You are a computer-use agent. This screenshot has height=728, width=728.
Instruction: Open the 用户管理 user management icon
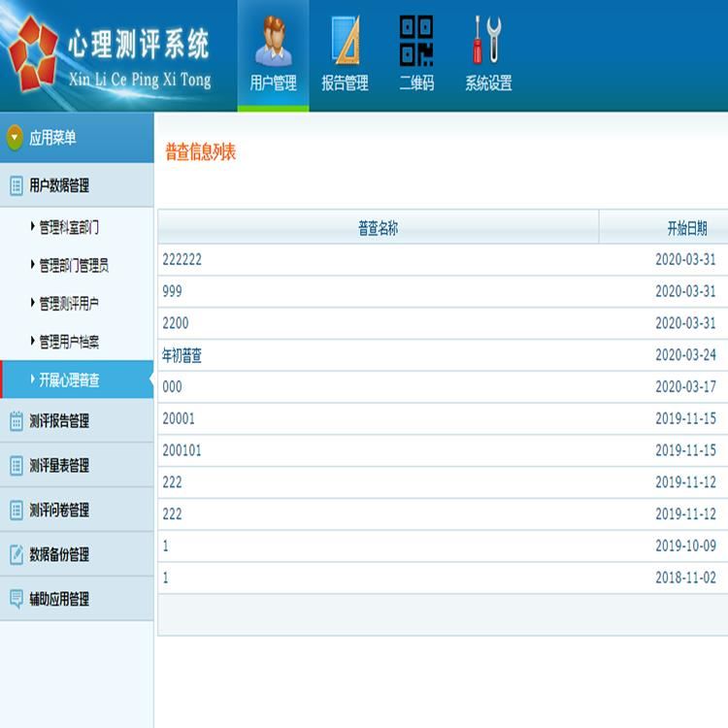tap(274, 41)
